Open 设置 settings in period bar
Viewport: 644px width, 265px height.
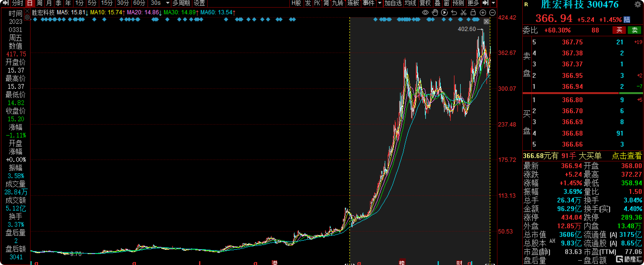[200, 3]
